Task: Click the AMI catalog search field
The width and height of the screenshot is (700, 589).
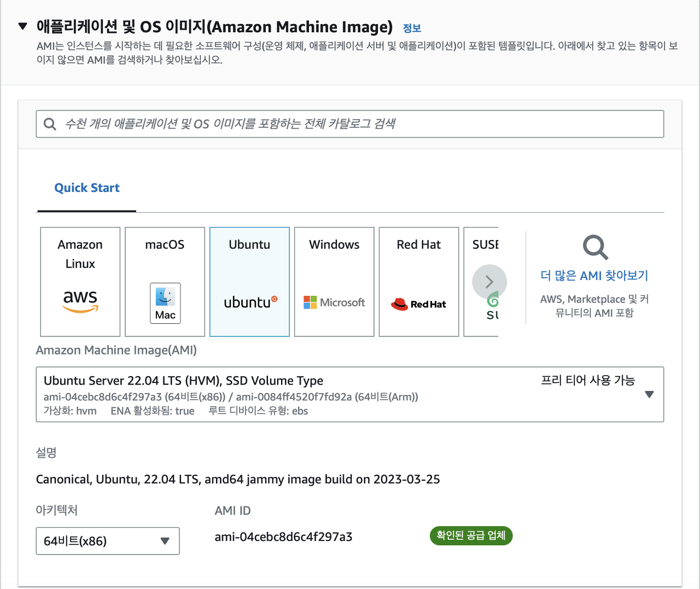Action: [350, 124]
